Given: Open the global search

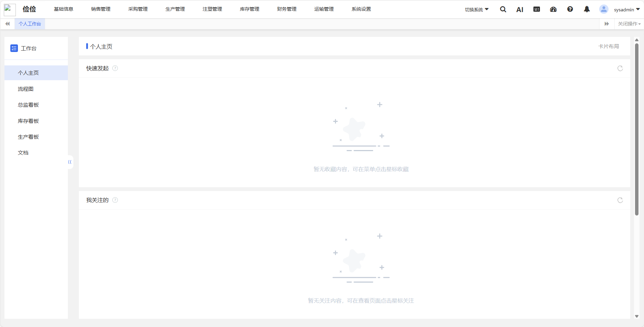Looking at the screenshot, I should tap(503, 9).
